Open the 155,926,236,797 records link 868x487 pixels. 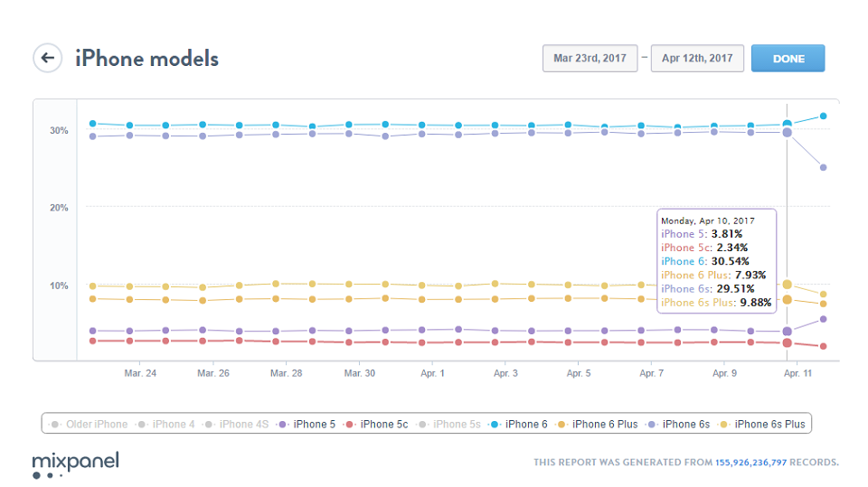[750, 462]
